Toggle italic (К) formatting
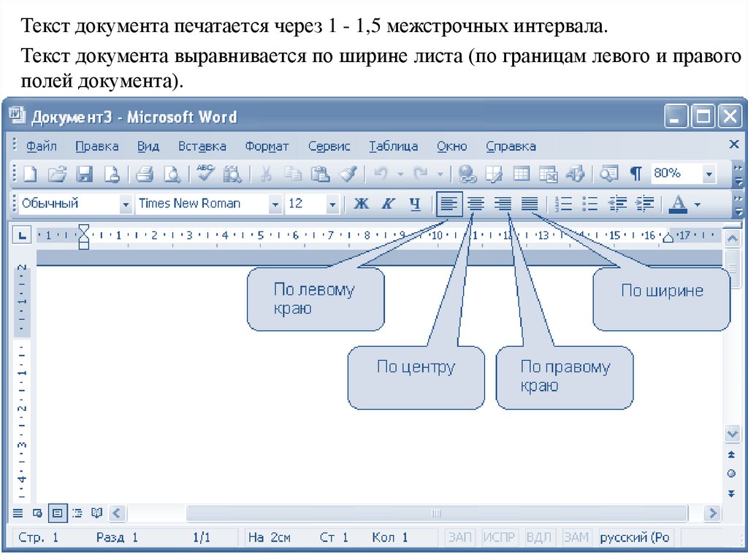The image size is (748, 560). tap(388, 204)
